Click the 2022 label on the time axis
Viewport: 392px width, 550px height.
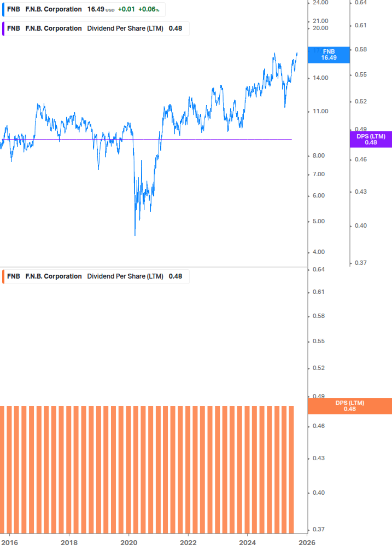pos(188,543)
